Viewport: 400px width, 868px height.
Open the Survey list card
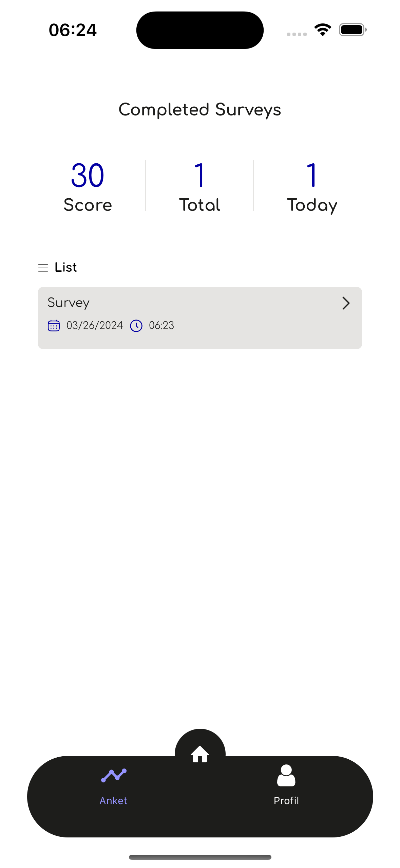coord(200,318)
